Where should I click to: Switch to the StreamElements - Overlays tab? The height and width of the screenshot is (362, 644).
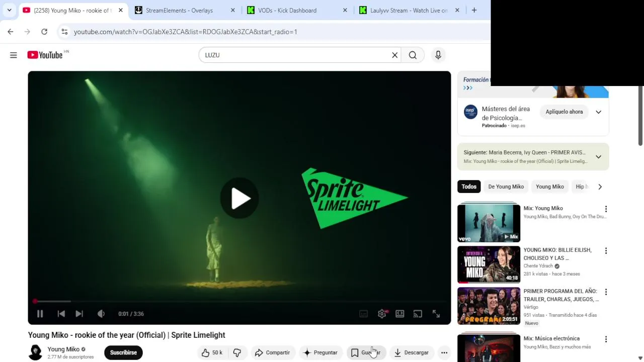[179, 11]
